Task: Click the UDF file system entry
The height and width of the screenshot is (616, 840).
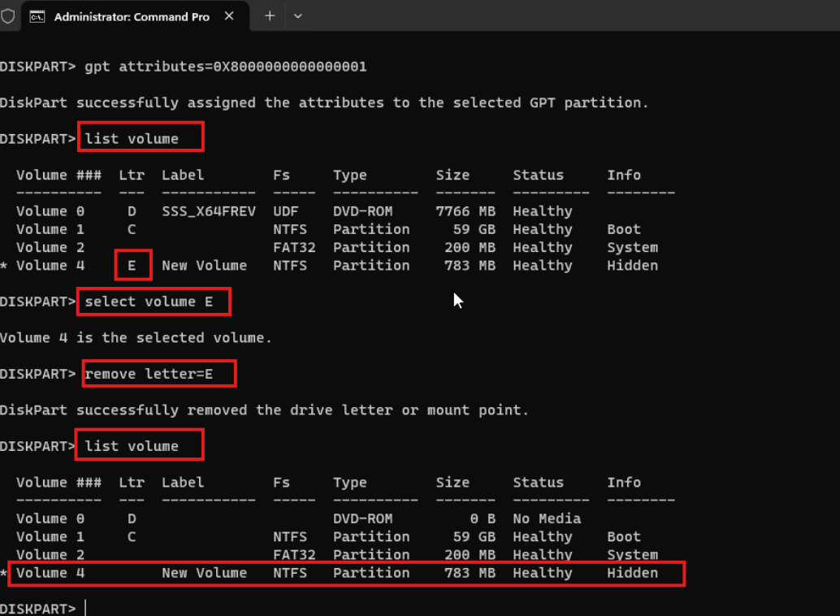Action: tap(286, 211)
